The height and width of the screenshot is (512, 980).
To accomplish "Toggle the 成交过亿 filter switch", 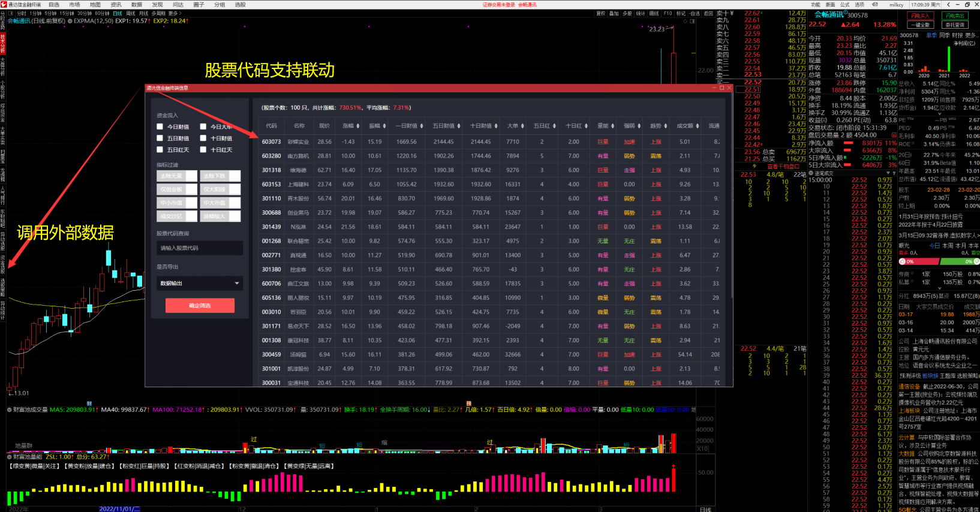I will (x=177, y=216).
